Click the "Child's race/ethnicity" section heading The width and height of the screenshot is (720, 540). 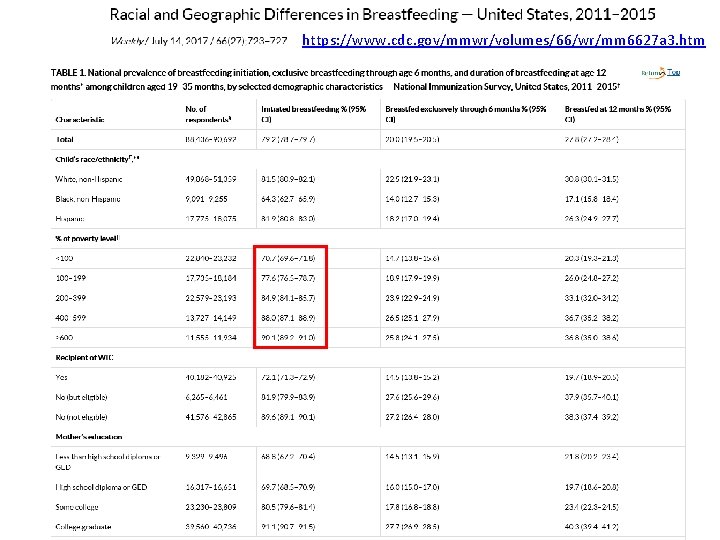pyautogui.click(x=97, y=159)
